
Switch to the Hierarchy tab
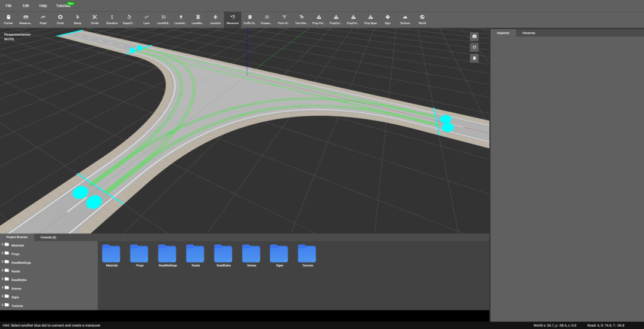[x=528, y=33]
